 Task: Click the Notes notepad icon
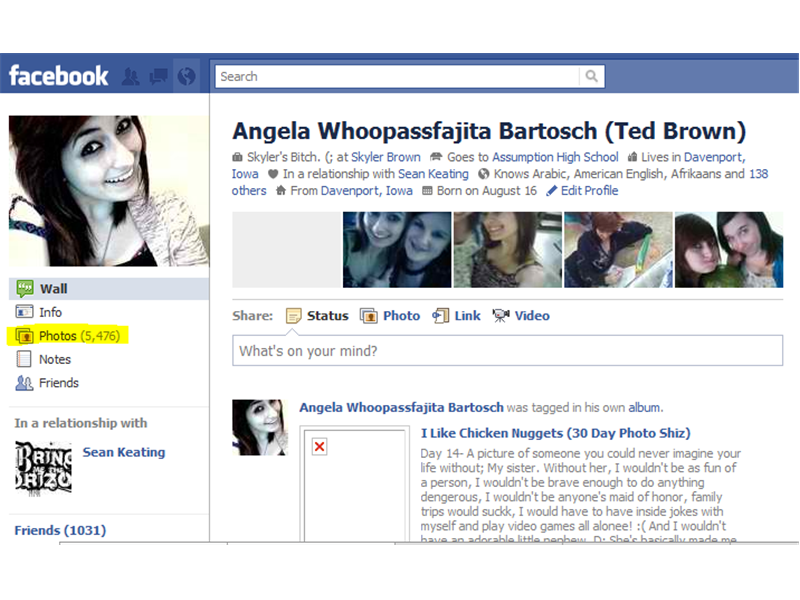click(x=24, y=359)
